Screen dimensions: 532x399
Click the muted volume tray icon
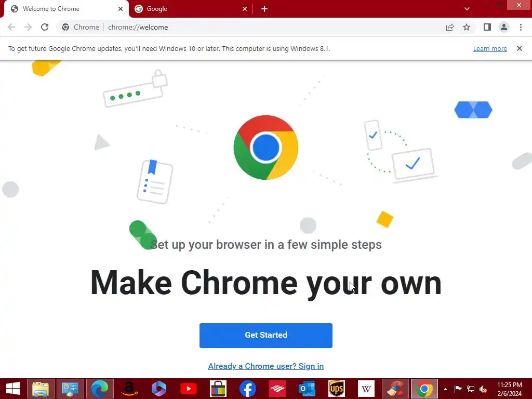pyautogui.click(x=484, y=389)
